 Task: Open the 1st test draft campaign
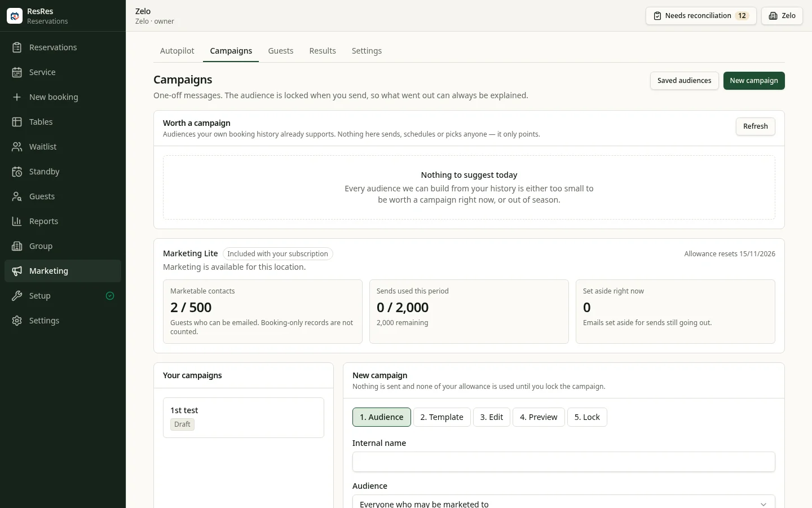tap(244, 418)
